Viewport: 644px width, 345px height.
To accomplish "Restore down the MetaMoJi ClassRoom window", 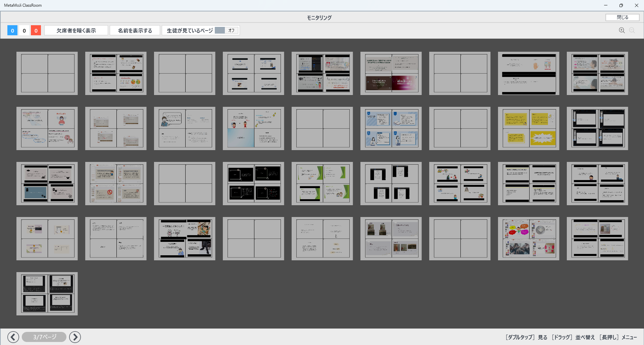I will tap(621, 5).
